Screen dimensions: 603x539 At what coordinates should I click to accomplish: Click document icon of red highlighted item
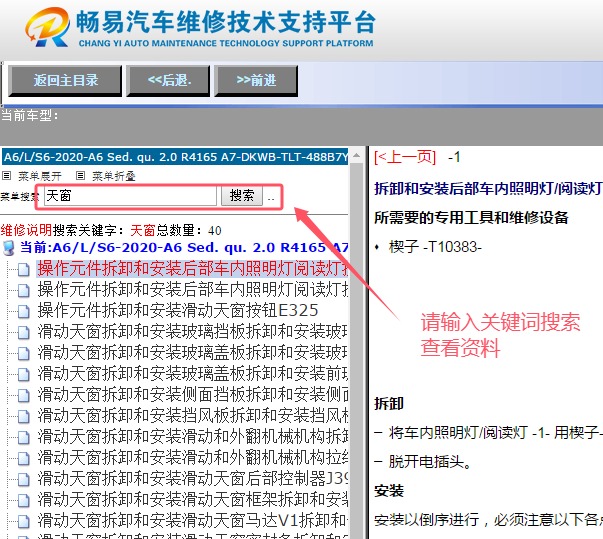(23, 270)
